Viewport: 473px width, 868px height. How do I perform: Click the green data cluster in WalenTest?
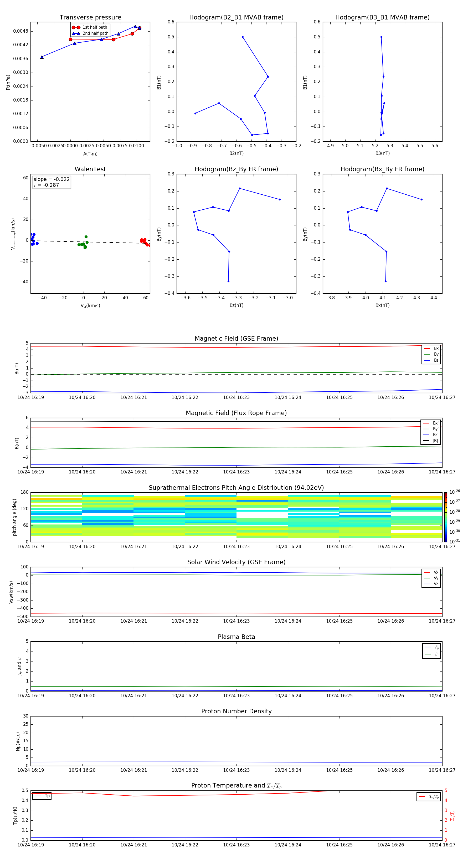84,243
